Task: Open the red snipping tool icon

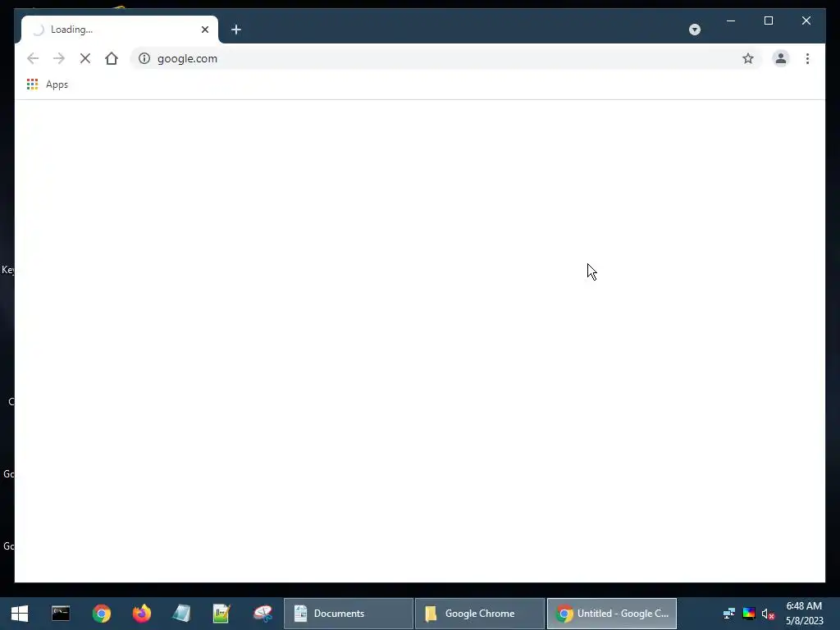Action: 262,614
